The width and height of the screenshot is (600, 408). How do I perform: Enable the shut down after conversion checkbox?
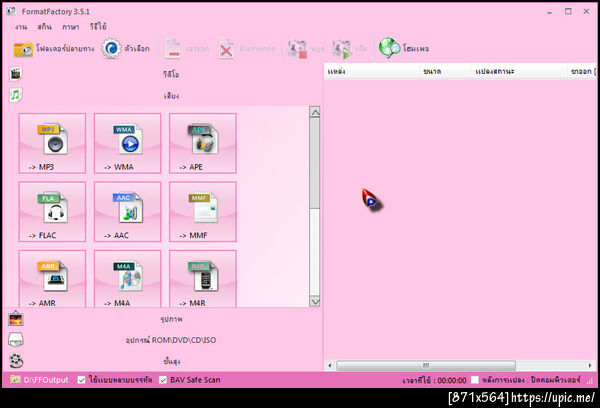[474, 380]
